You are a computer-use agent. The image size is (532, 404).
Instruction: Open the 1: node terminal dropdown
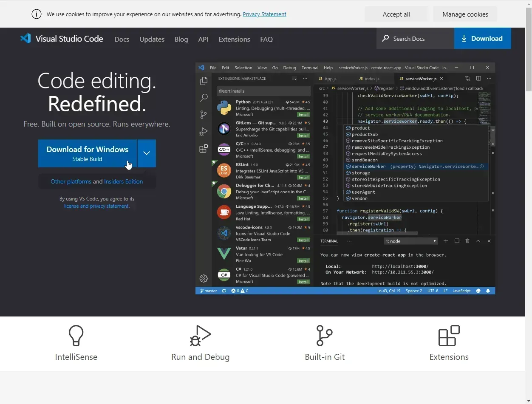click(410, 241)
